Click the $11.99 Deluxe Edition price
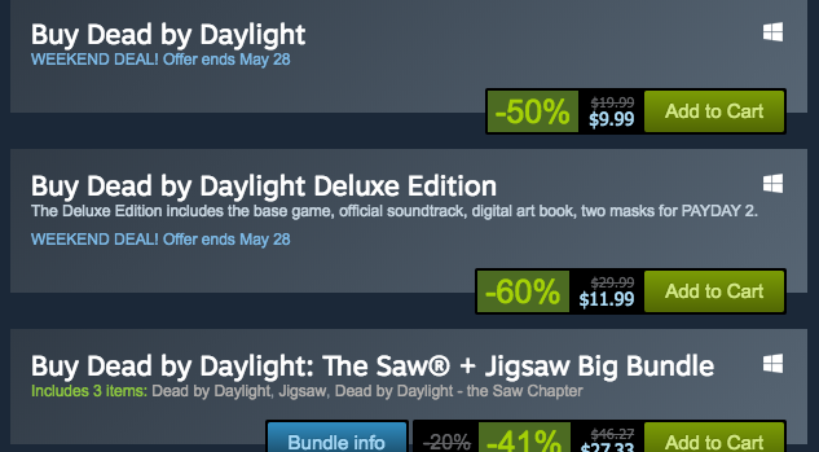The height and width of the screenshot is (452, 819). pyautogui.click(x=607, y=299)
